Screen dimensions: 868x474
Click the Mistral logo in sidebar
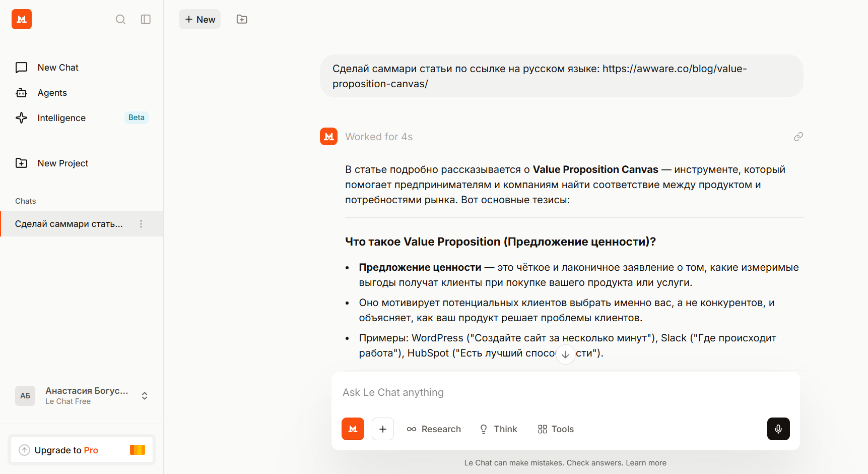(x=22, y=19)
